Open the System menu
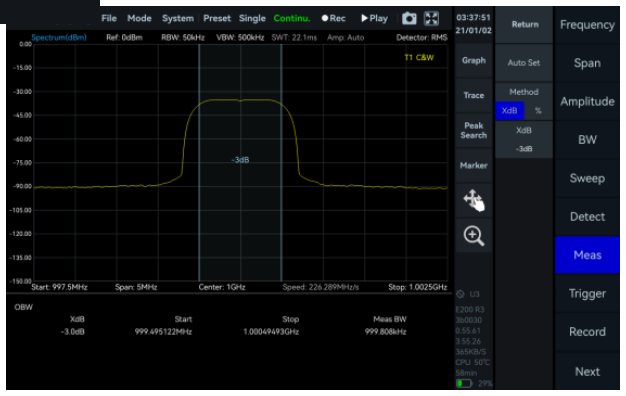626x396 pixels. [178, 18]
